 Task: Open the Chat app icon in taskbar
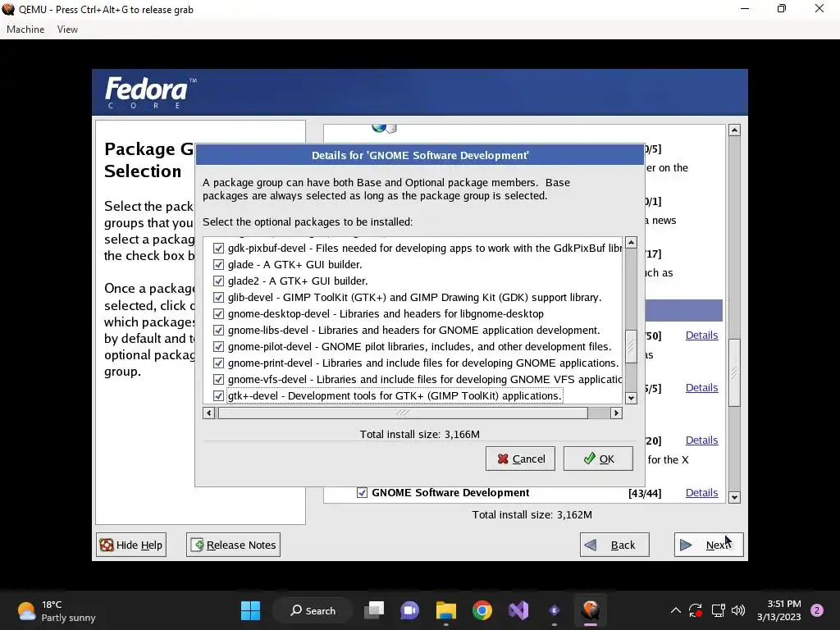tap(410, 610)
